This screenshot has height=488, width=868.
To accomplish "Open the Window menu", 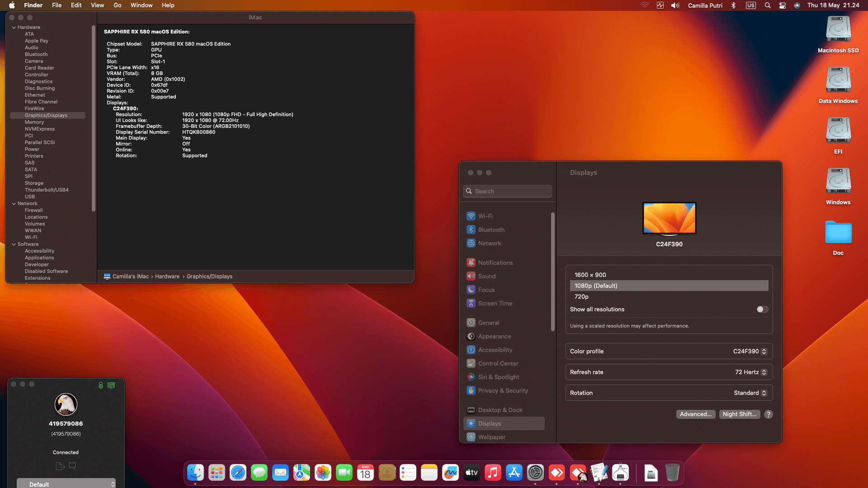I will pos(142,5).
